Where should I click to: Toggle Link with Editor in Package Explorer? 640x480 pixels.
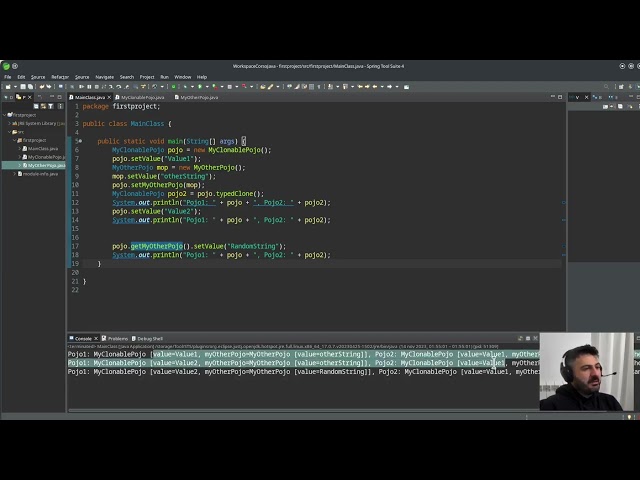43,106
